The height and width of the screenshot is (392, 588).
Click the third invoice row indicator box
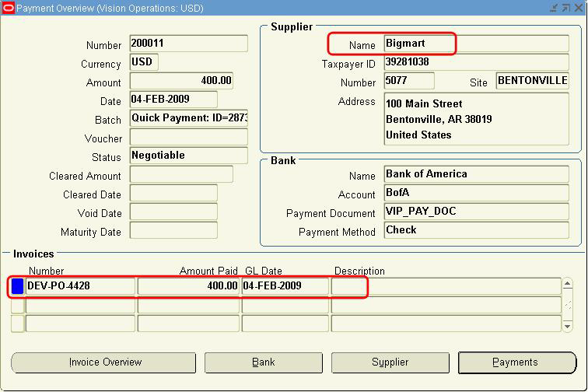(18, 324)
